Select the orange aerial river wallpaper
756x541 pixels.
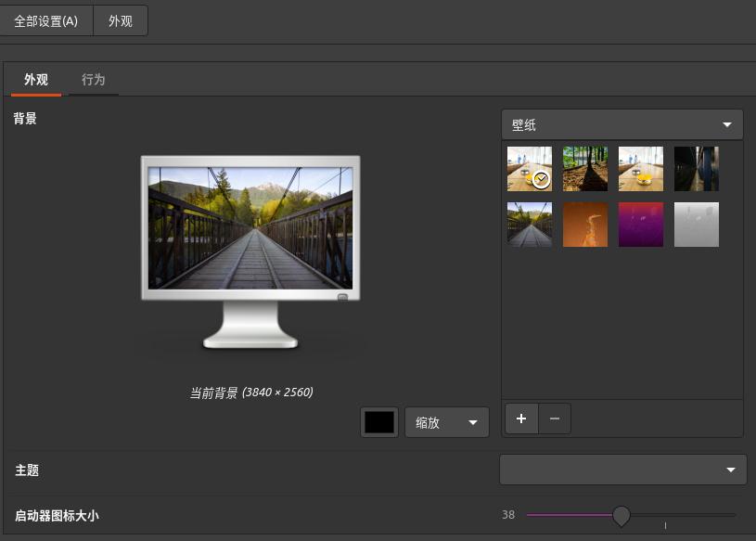pyautogui.click(x=584, y=224)
